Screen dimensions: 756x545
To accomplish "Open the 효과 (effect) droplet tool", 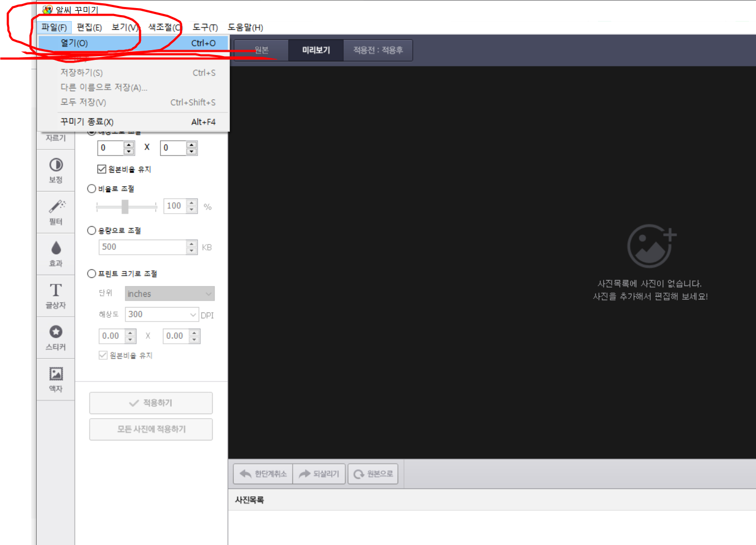I will (56, 254).
